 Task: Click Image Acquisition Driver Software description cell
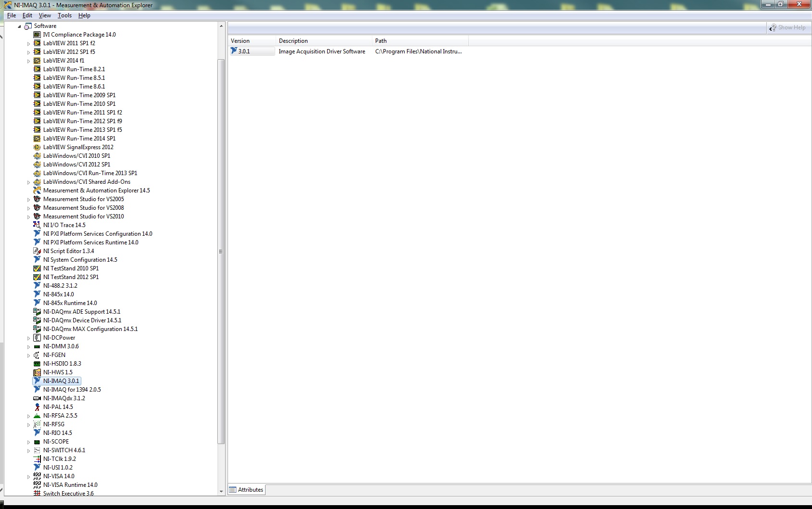click(x=322, y=51)
